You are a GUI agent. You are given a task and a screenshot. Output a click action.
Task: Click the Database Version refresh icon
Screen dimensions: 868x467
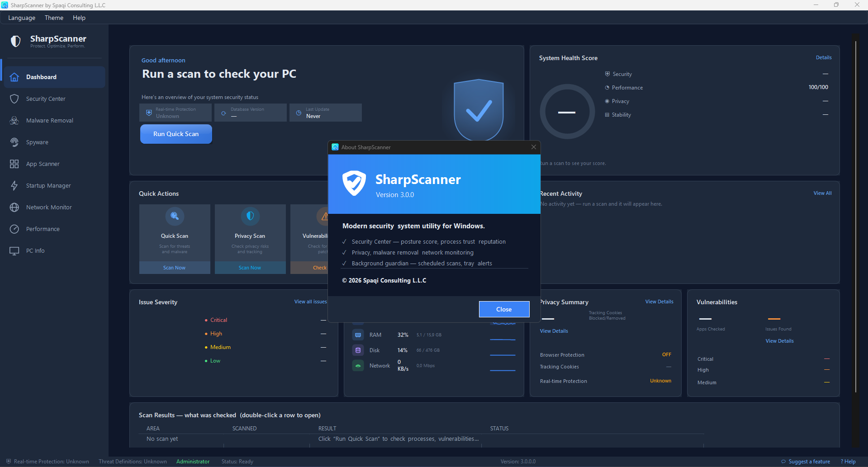(x=223, y=113)
